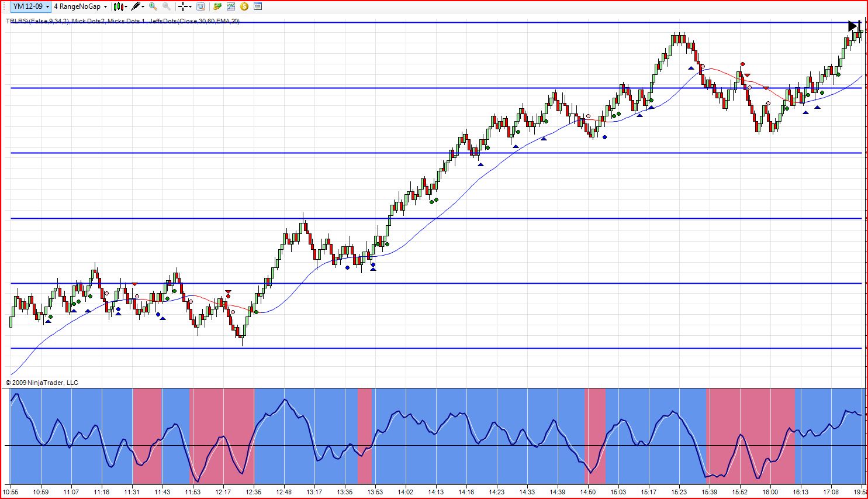
Task: Click the candlestick chart style icon
Action: [119, 6]
